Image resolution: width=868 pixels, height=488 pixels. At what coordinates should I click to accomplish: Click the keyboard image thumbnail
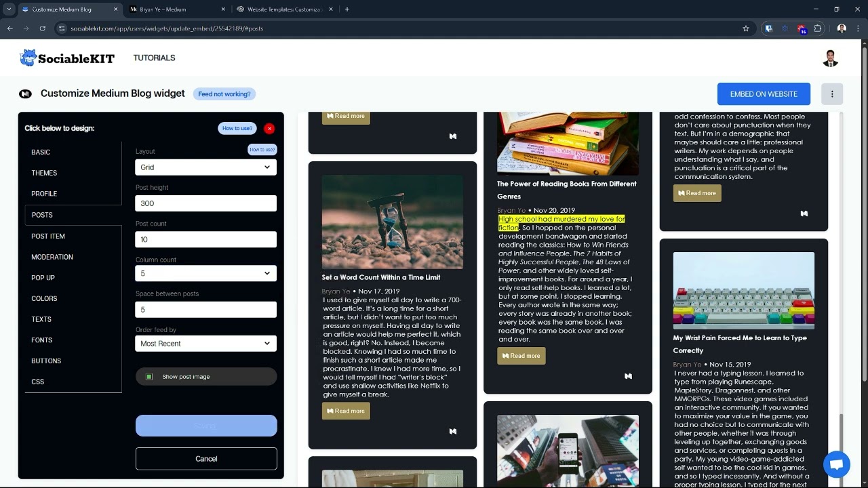pos(744,291)
